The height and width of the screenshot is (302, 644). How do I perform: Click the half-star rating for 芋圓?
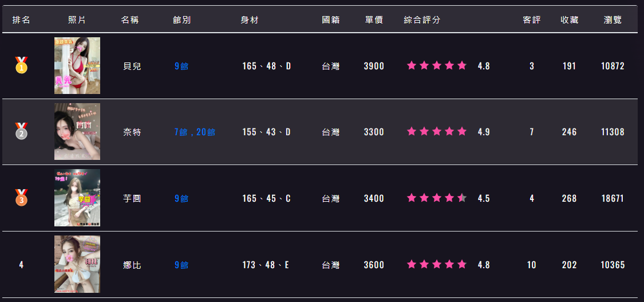pos(437,198)
